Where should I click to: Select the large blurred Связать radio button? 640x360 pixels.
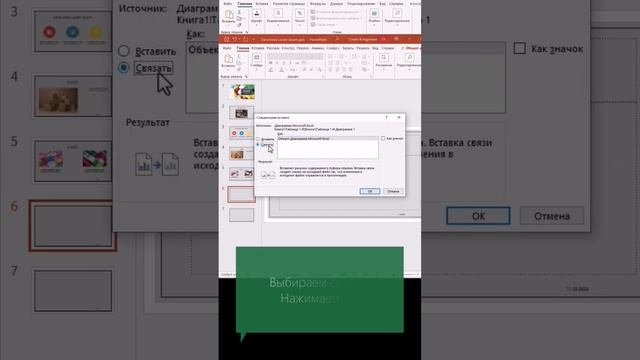pos(124,67)
